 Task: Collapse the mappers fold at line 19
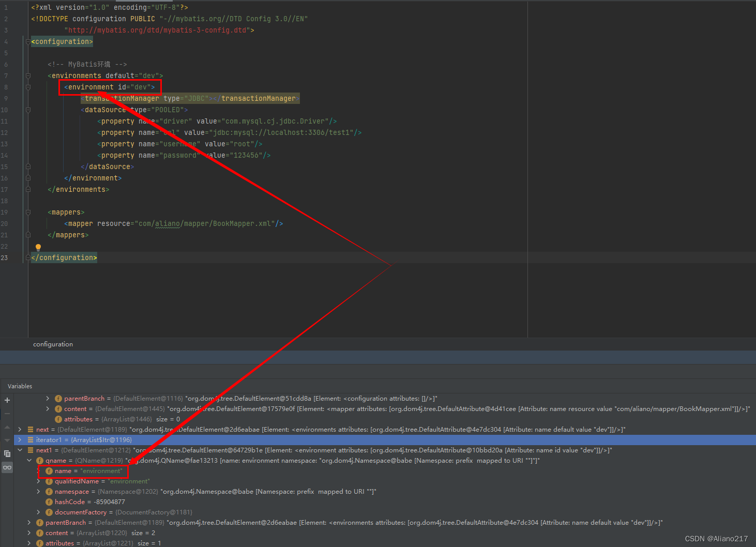point(28,212)
